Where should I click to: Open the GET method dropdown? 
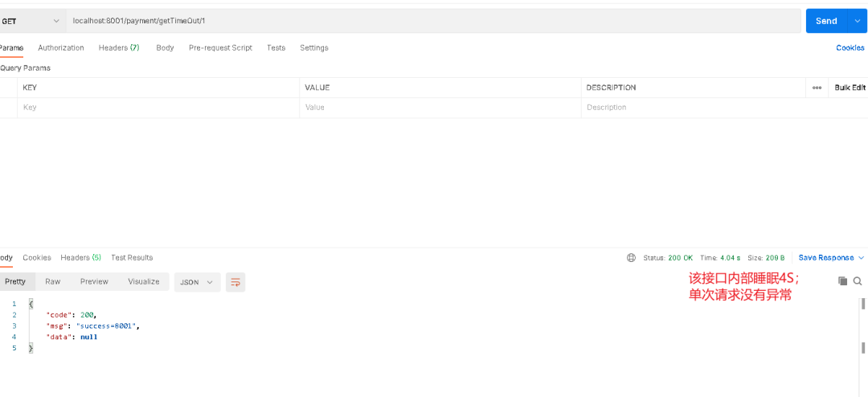(x=32, y=21)
